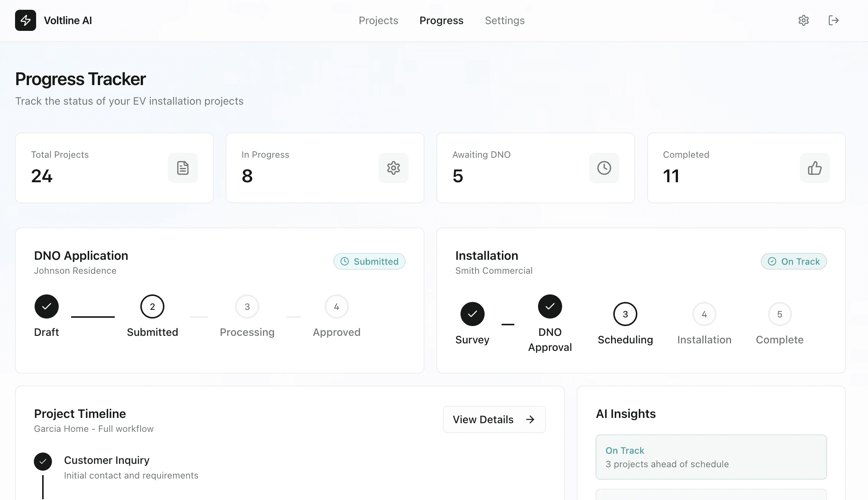This screenshot has height=500, width=868.
Task: Click the gear icon in In Progress card
Action: click(393, 168)
